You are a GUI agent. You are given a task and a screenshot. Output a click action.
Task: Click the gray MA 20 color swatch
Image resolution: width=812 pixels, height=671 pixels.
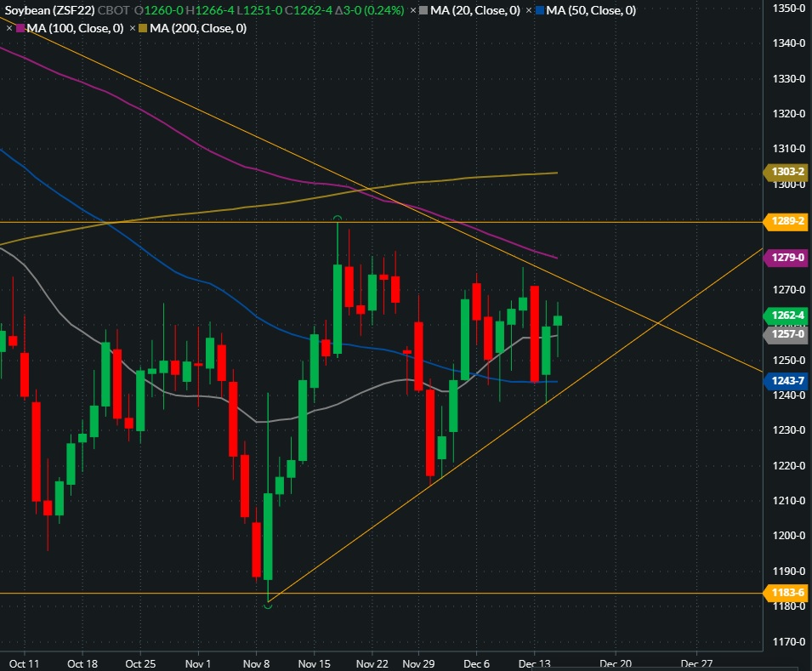(x=423, y=11)
